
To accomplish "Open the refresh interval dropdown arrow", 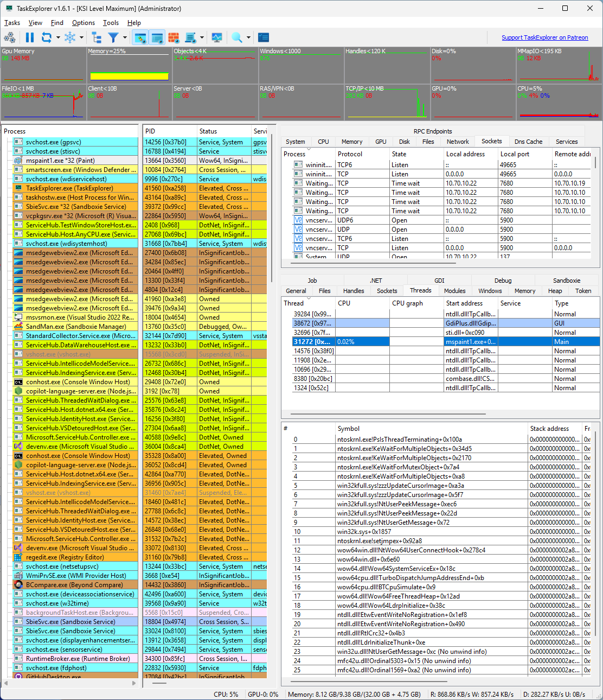I will click(58, 37).
